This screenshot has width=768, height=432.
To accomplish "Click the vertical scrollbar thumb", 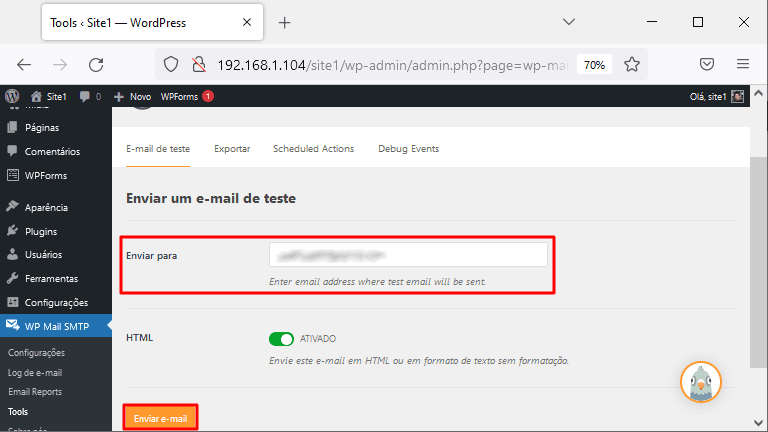I will point(758,262).
